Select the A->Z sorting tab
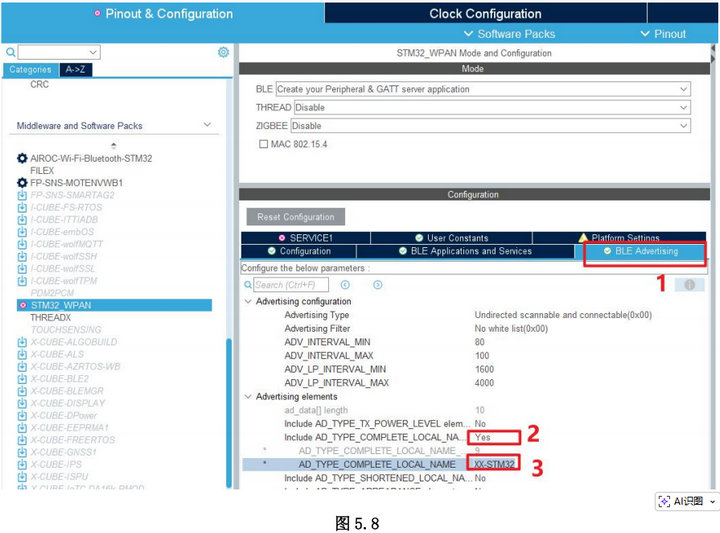The height and width of the screenshot is (533, 720). (75, 70)
